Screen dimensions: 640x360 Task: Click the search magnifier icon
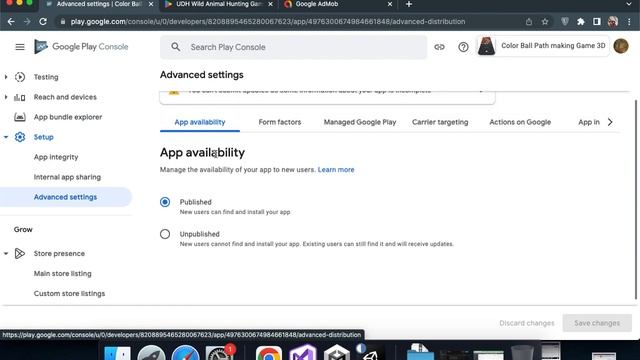176,47
